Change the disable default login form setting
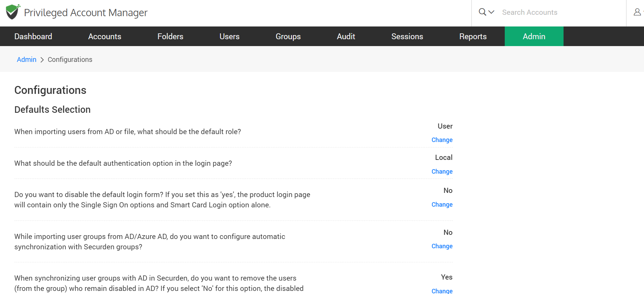 [442, 205]
